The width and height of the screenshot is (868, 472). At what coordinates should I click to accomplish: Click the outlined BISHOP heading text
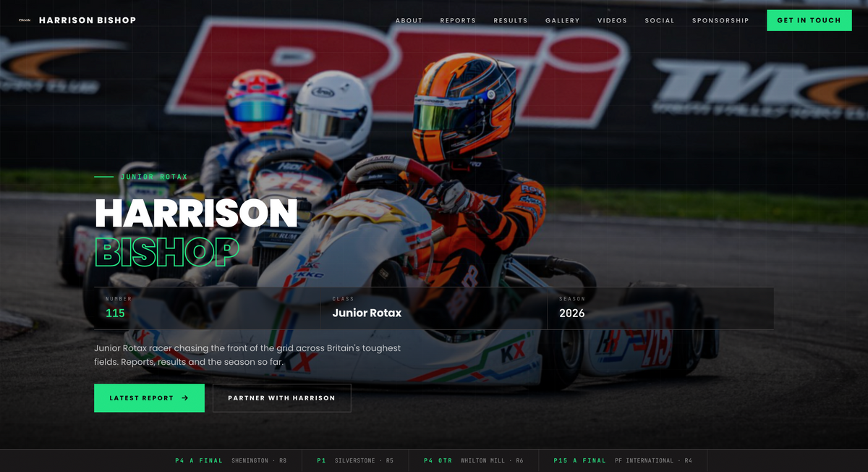[x=167, y=252]
